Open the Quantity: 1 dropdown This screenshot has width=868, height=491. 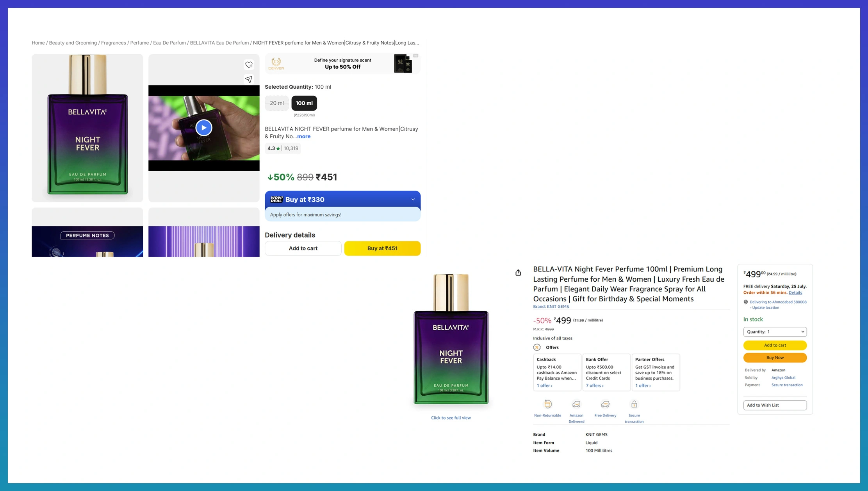[x=775, y=332]
